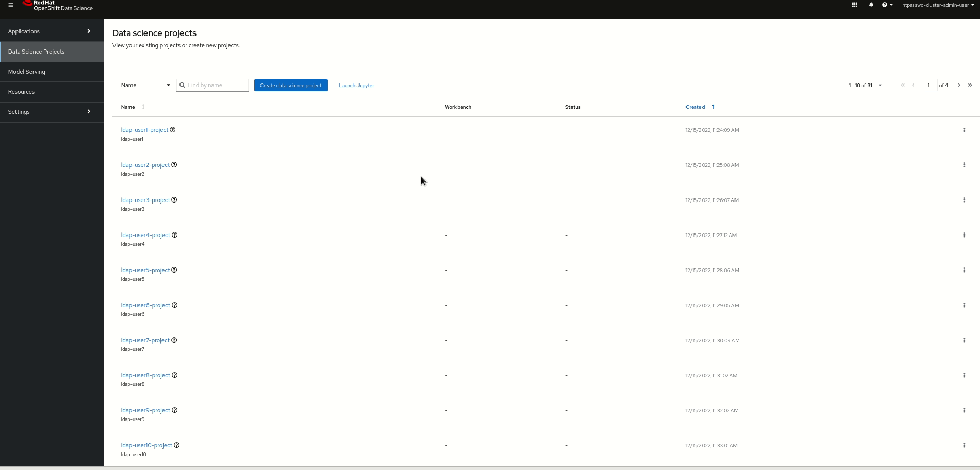The image size is (980, 470).
Task: Open kebab actions menu for ldap-user3-project
Action: pos(965,200)
